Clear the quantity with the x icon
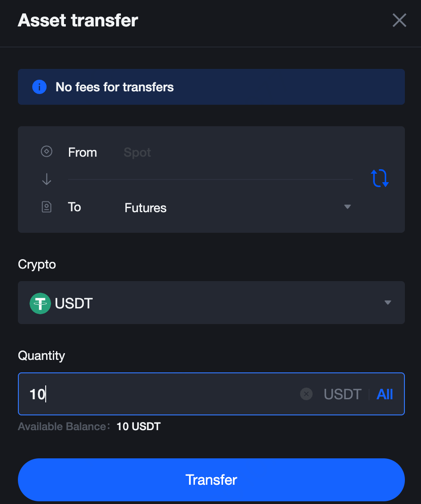Image resolution: width=421 pixels, height=504 pixels. coord(306,394)
